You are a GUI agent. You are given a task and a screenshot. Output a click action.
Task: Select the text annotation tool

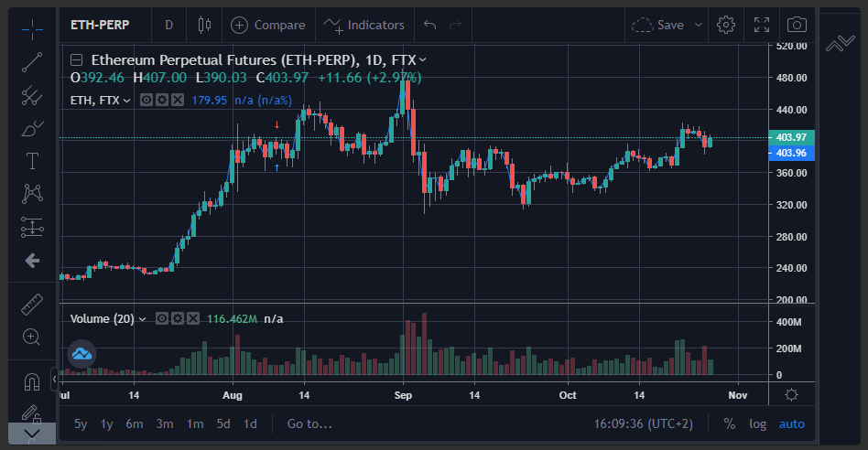(x=32, y=161)
